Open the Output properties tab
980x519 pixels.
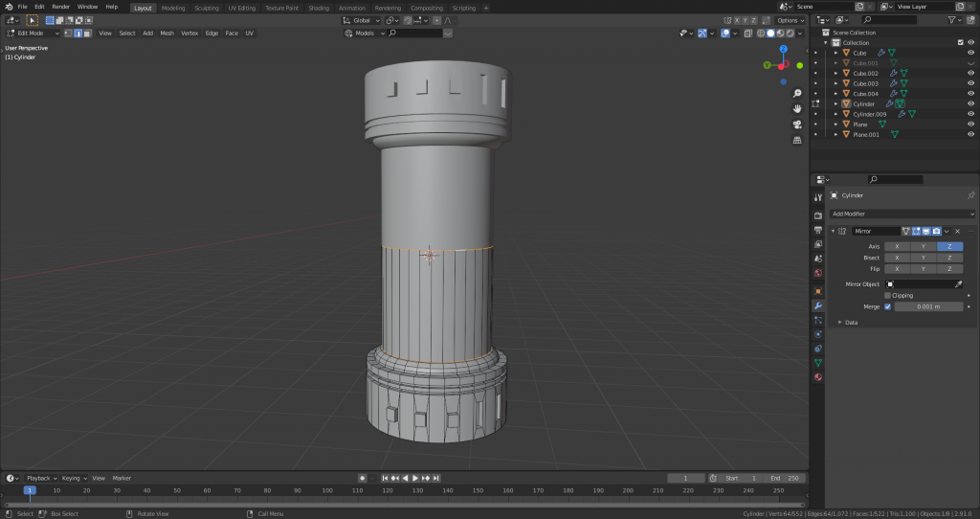pyautogui.click(x=818, y=230)
